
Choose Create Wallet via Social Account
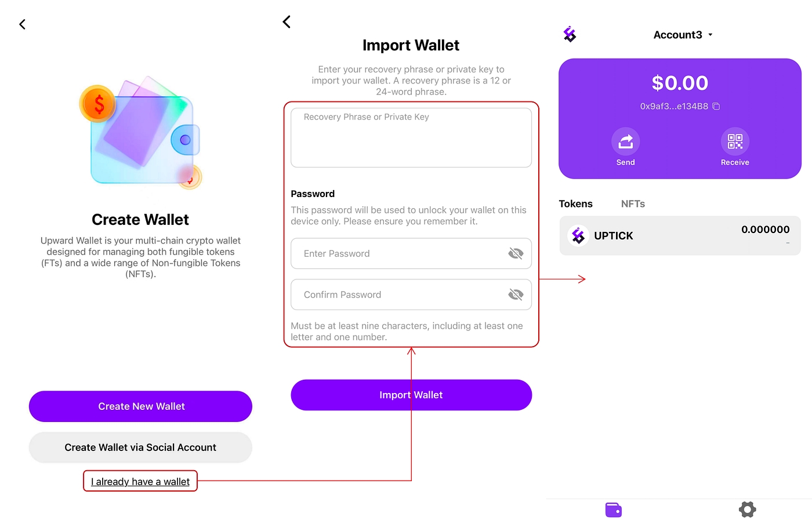coord(140,448)
